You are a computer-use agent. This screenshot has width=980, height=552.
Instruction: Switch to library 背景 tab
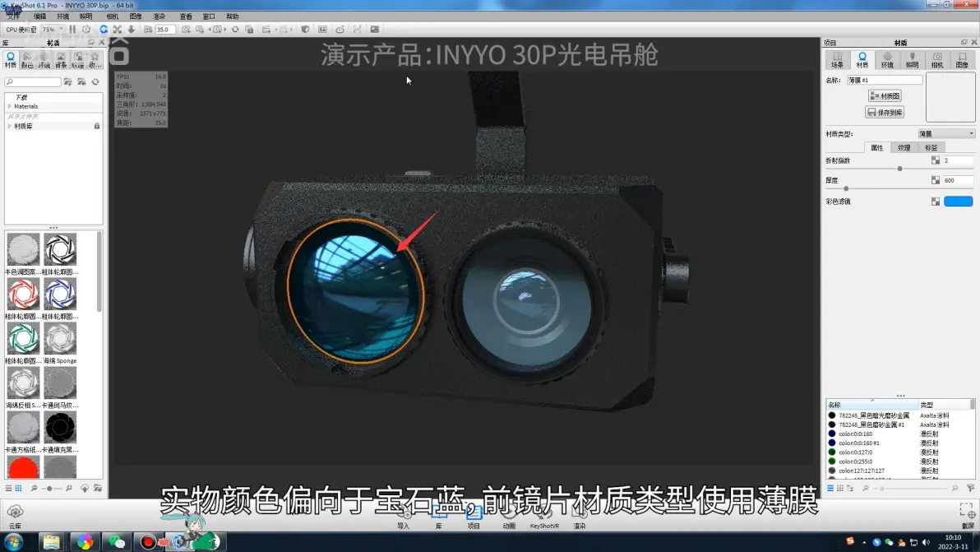[x=61, y=60]
